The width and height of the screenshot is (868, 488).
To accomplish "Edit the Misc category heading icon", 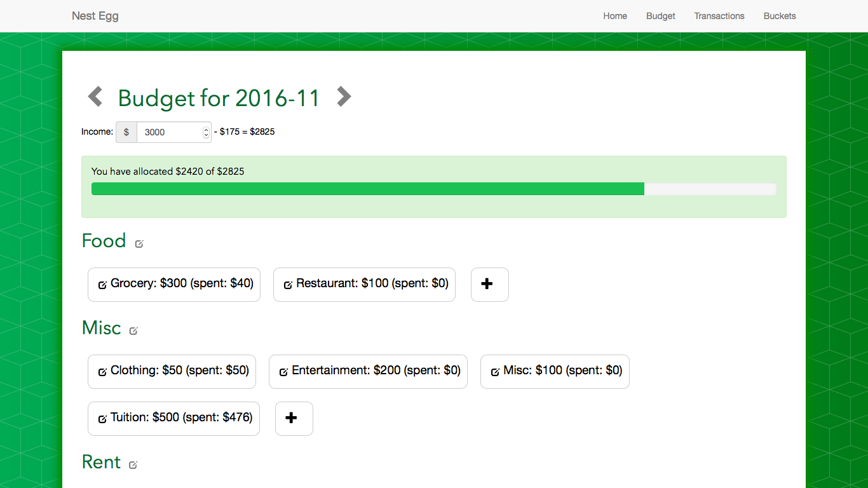I will 133,330.
